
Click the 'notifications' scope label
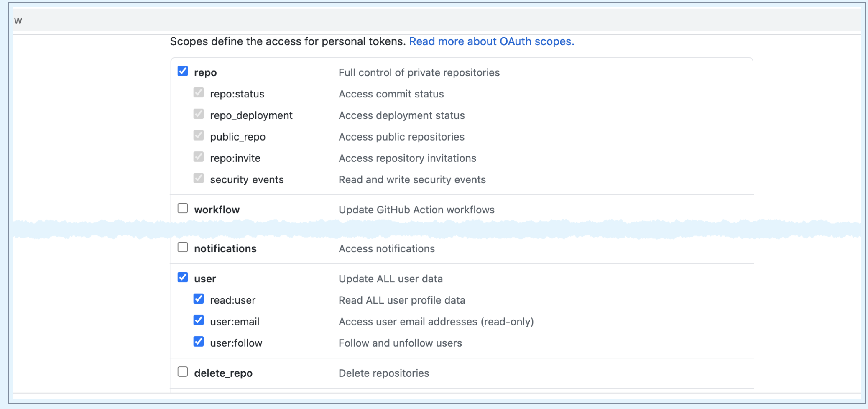[x=225, y=249]
